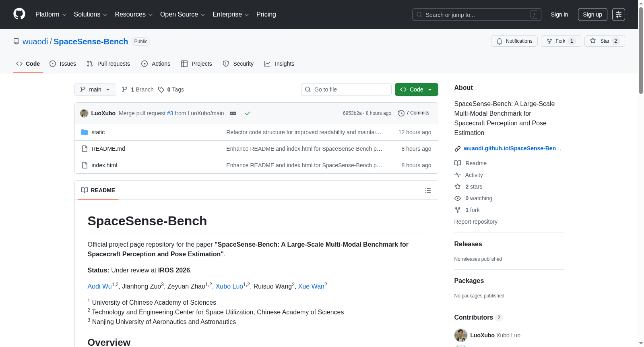
Task: View the 1 Branch link
Action: 138,89
